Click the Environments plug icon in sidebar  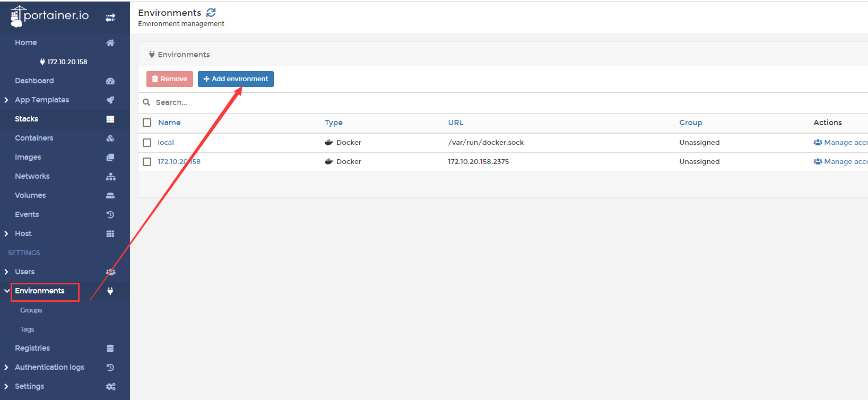110,291
